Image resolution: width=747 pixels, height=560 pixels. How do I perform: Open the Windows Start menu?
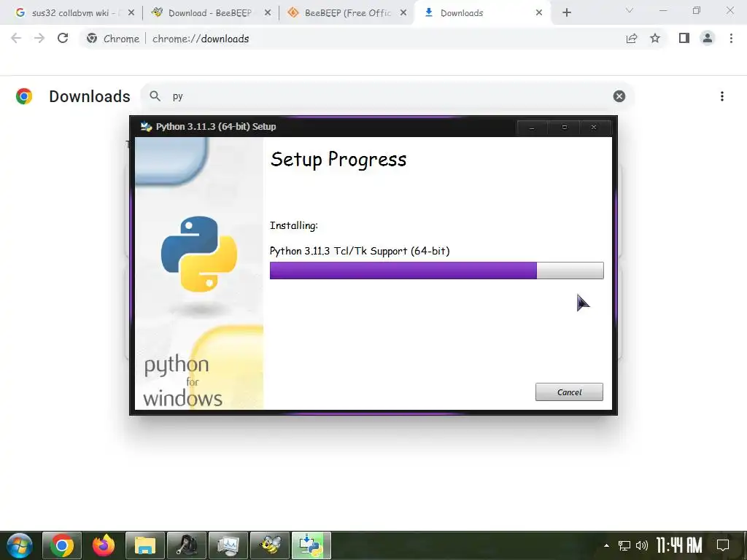20,545
